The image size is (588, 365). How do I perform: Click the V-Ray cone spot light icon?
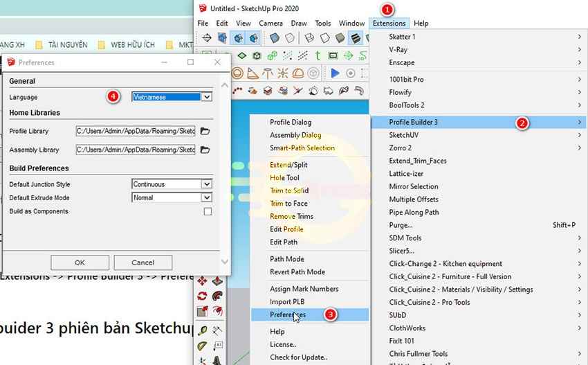[252, 73]
